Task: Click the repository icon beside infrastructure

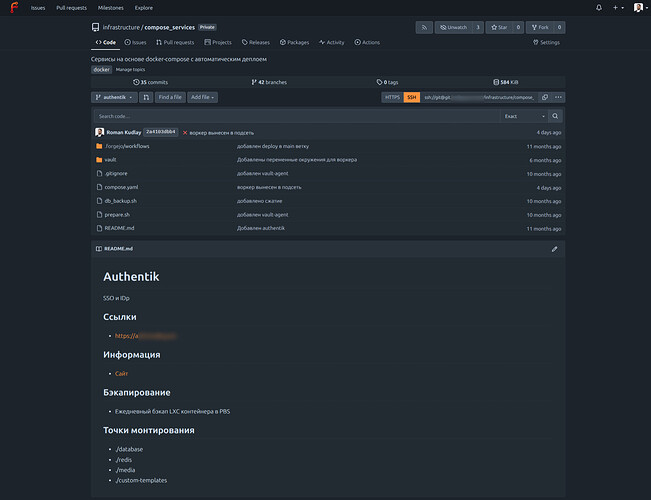Action: tap(95, 27)
